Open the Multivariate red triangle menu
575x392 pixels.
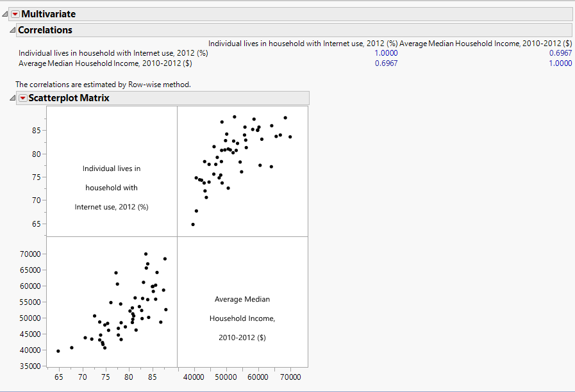point(15,13)
